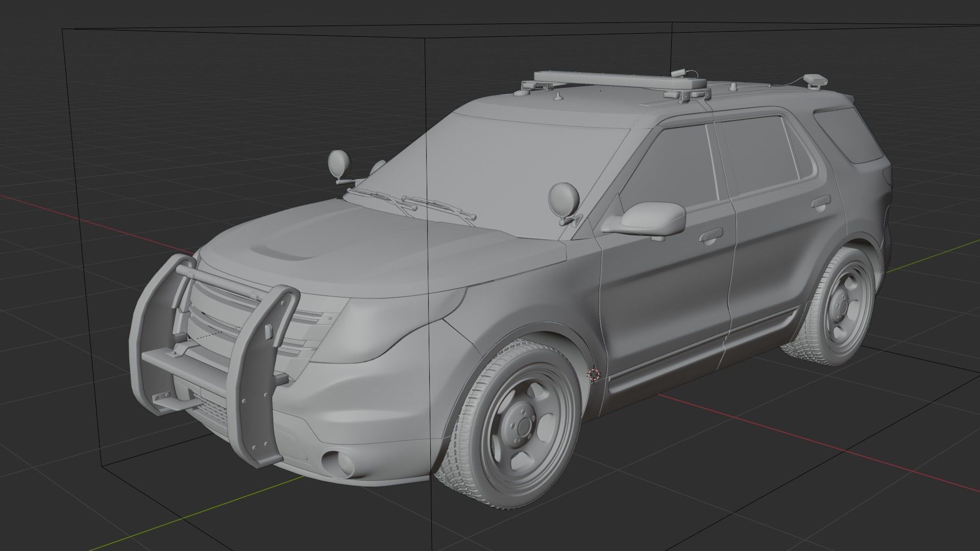Select the small roof antenna near windshield
Viewport: 980px width, 551px height.
pyautogui.click(x=558, y=95)
